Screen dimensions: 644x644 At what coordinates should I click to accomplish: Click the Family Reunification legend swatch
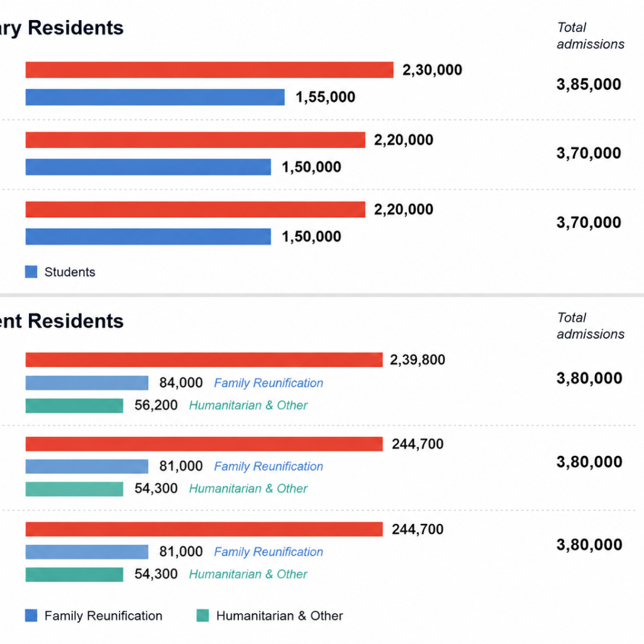(x=31, y=615)
